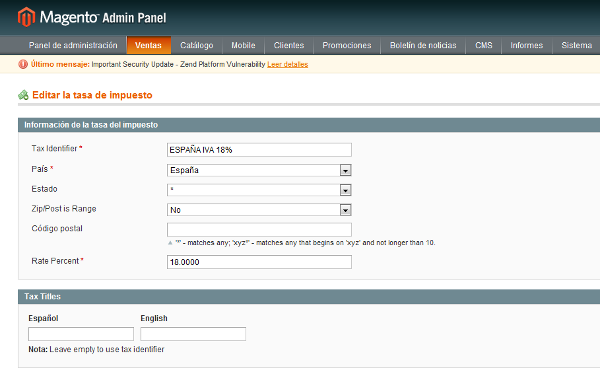Screen dimensions: 600x376
Task: Click the Tax Identifier label
Action: [54, 148]
